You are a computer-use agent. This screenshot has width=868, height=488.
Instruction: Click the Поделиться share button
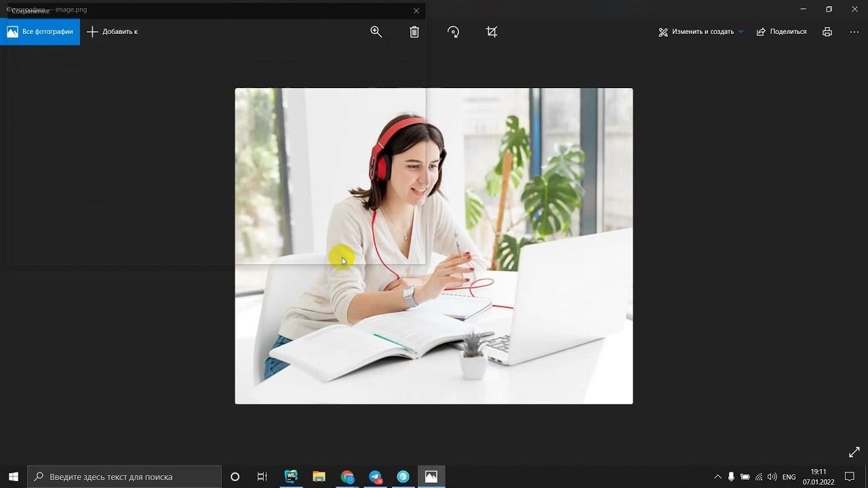point(782,32)
